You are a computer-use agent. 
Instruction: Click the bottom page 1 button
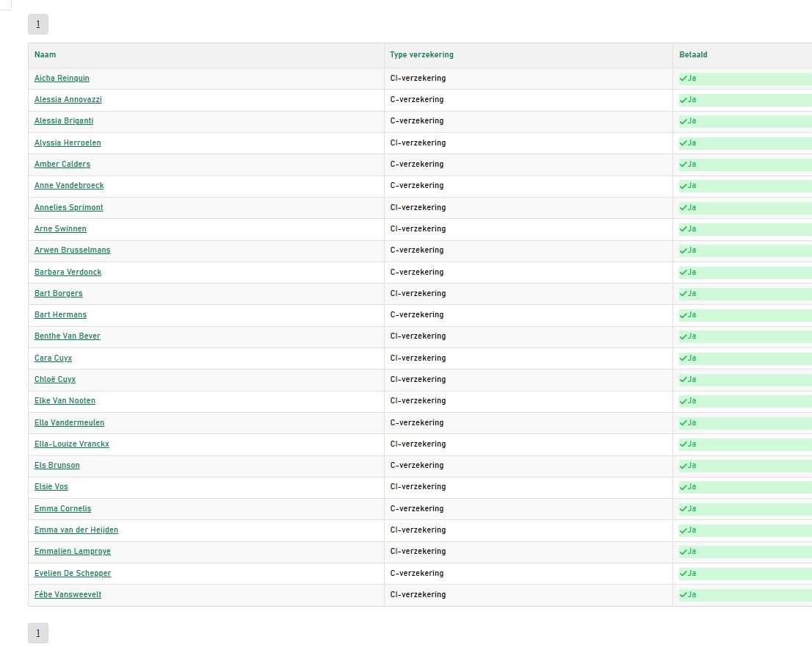38,633
